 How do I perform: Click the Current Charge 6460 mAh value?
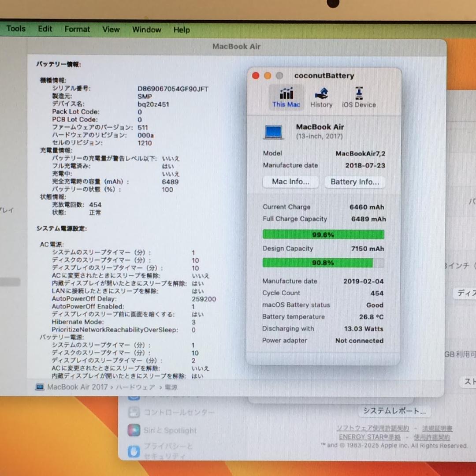[x=367, y=207]
